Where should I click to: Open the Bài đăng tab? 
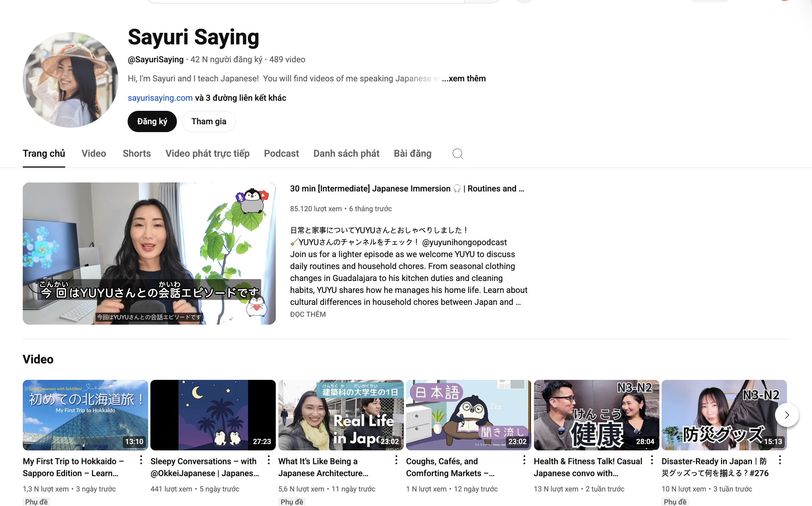tap(413, 153)
